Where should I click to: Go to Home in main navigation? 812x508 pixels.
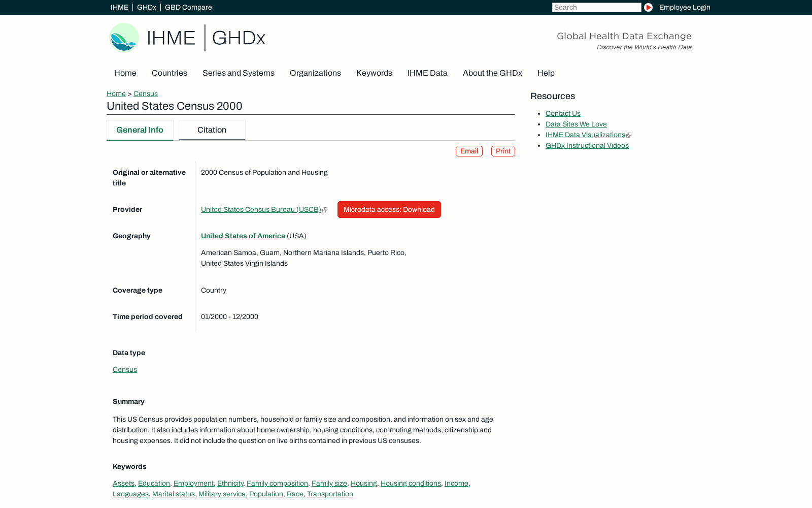pyautogui.click(x=125, y=73)
